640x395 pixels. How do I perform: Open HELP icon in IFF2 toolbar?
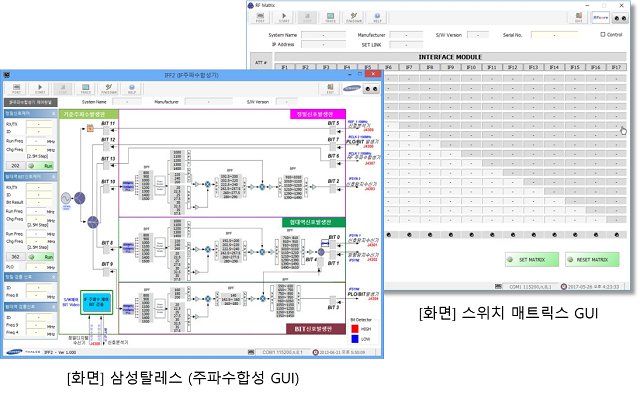[x=132, y=89]
